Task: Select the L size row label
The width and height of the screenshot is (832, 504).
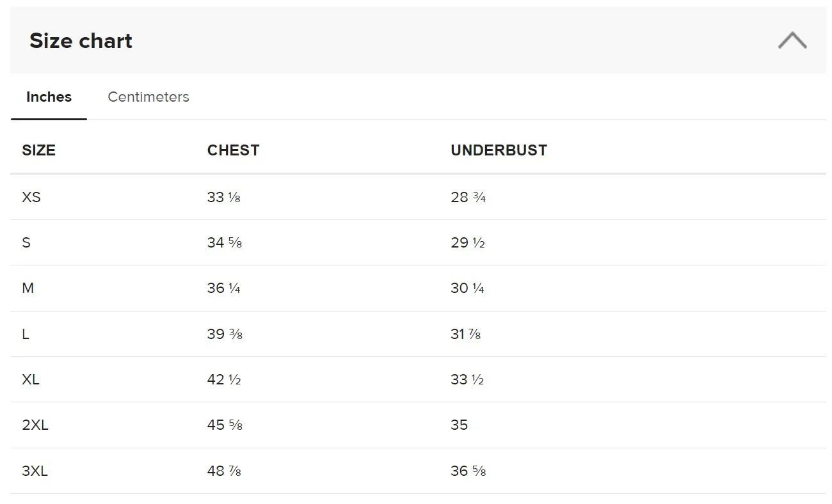Action: pyautogui.click(x=26, y=334)
